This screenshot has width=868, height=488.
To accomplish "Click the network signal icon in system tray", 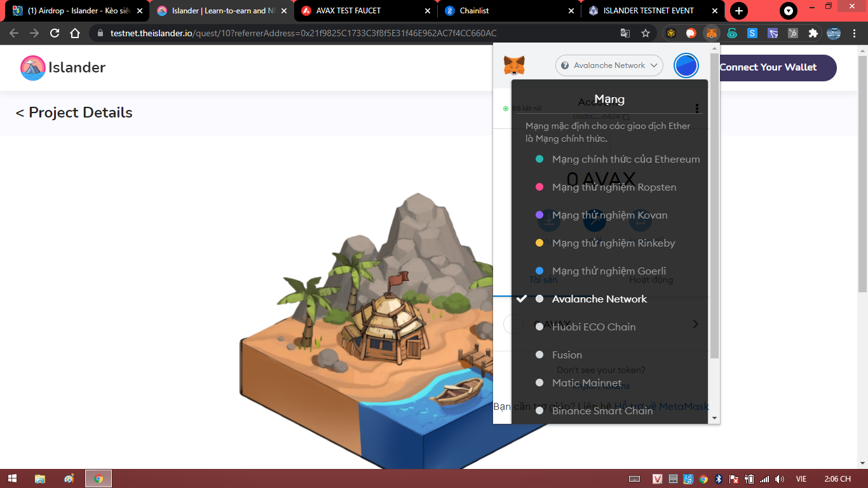I will coord(764,478).
